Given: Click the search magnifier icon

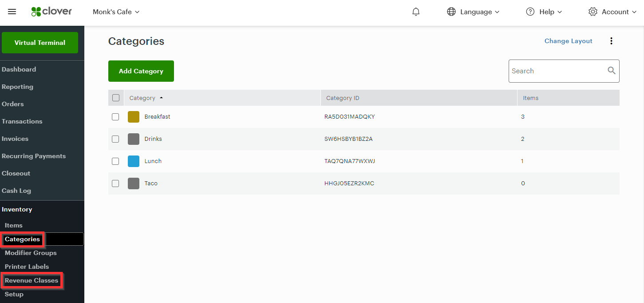Looking at the screenshot, I should tap(612, 71).
